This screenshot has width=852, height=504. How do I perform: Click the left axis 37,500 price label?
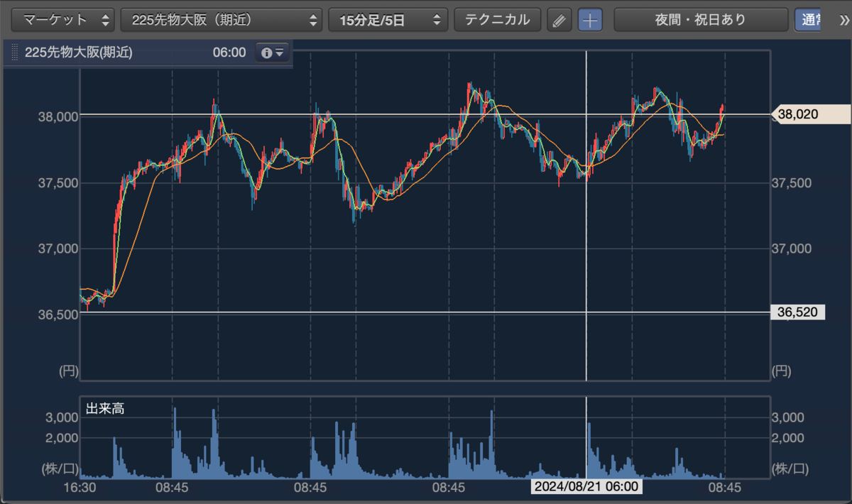pyautogui.click(x=57, y=182)
